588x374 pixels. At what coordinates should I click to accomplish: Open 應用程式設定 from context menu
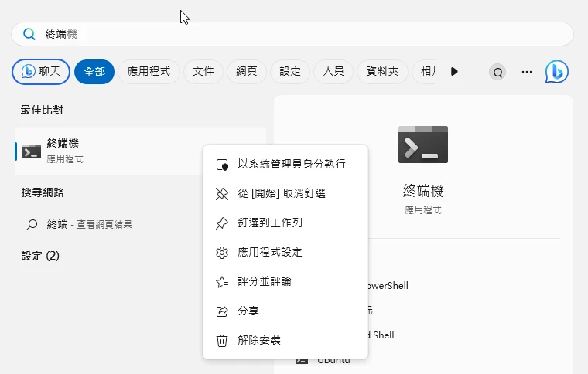tap(269, 252)
